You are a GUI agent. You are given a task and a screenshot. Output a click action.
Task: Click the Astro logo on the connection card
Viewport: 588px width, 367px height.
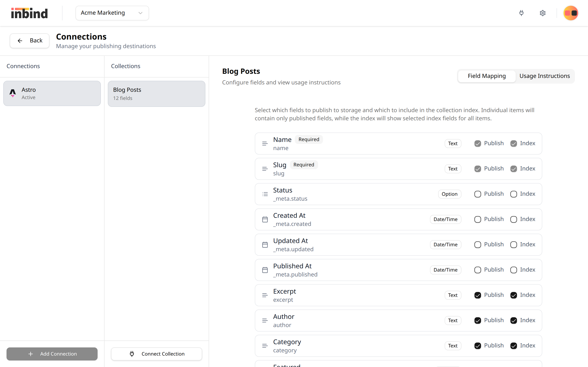point(13,93)
